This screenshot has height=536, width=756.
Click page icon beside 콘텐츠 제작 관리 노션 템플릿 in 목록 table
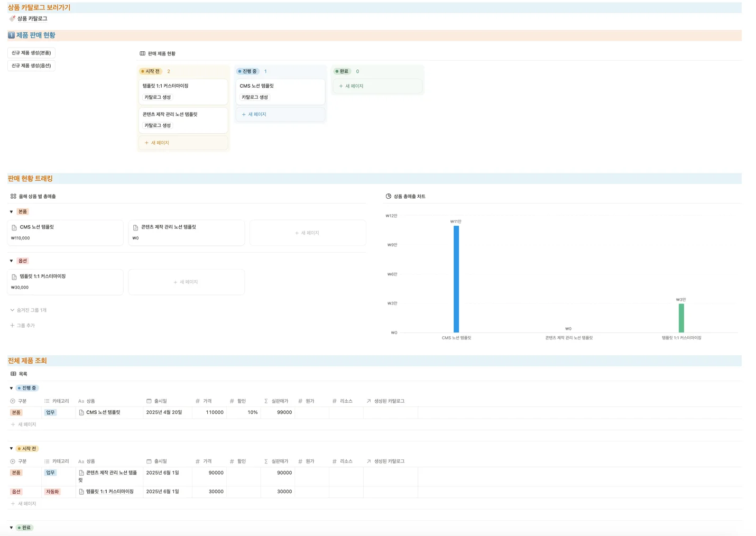[x=81, y=473]
